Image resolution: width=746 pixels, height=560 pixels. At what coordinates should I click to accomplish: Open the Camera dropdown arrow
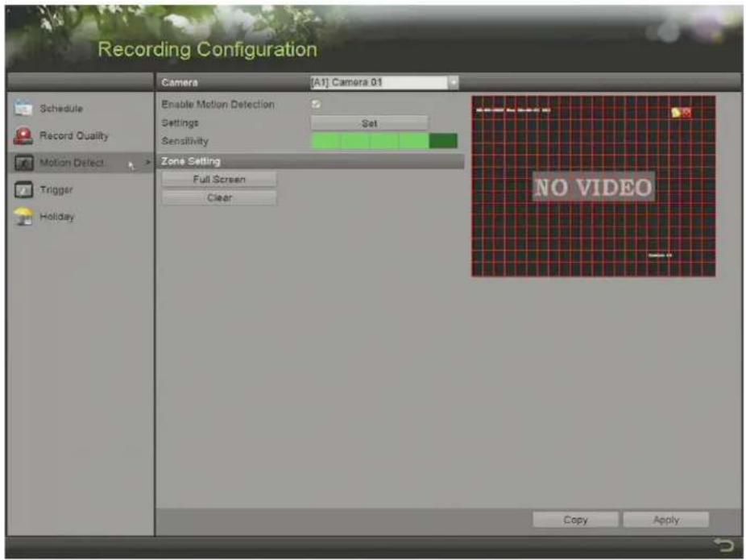tap(454, 82)
